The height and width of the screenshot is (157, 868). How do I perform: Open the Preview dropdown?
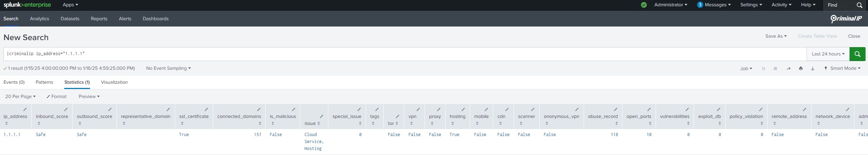(89, 97)
